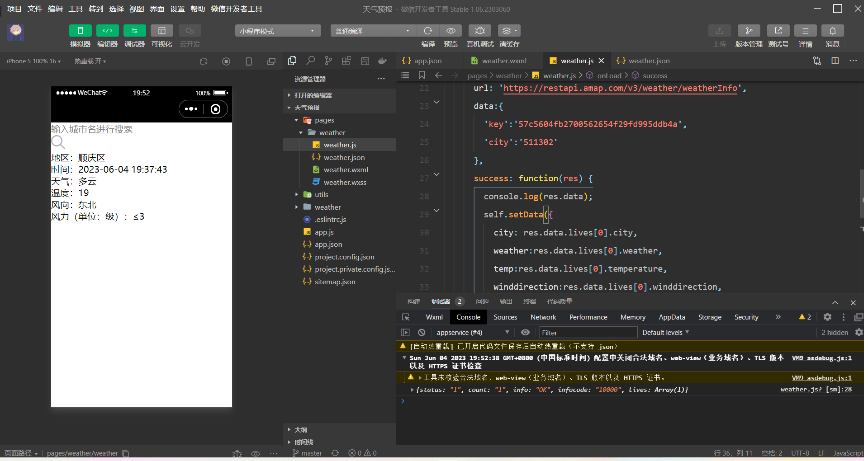Detach the simulator window
Image resolution: width=868 pixels, height=461 pixels.
coord(271,61)
